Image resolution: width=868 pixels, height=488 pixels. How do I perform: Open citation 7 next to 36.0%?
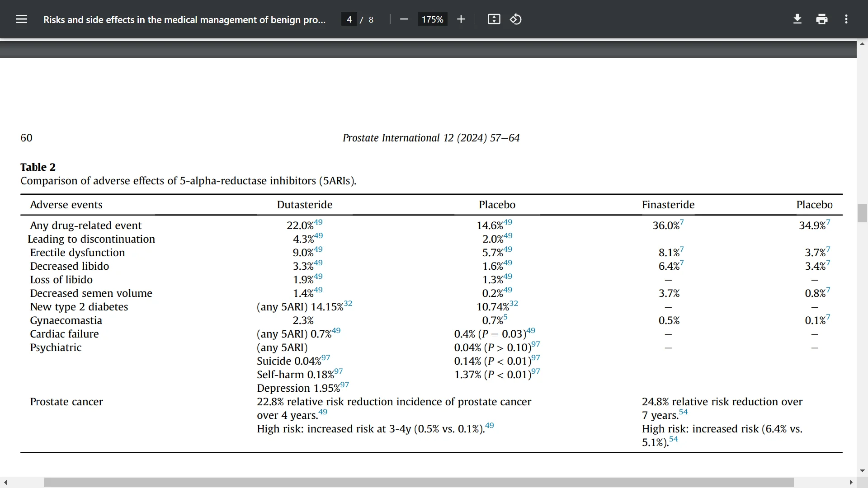(682, 222)
